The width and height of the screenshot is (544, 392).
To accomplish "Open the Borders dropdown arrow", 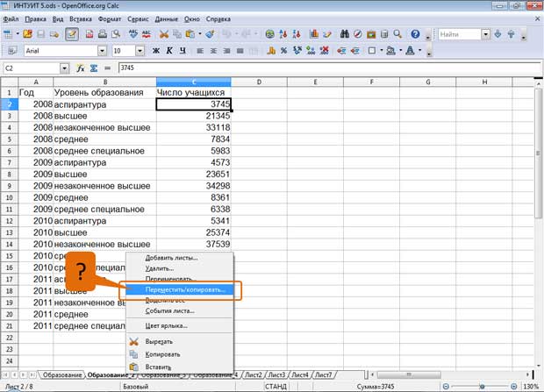I will 382,51.
